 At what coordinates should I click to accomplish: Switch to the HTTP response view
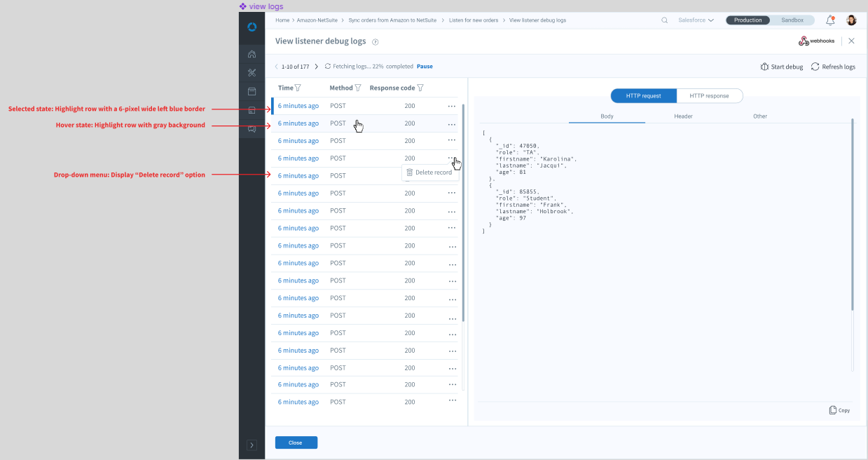[x=709, y=96]
